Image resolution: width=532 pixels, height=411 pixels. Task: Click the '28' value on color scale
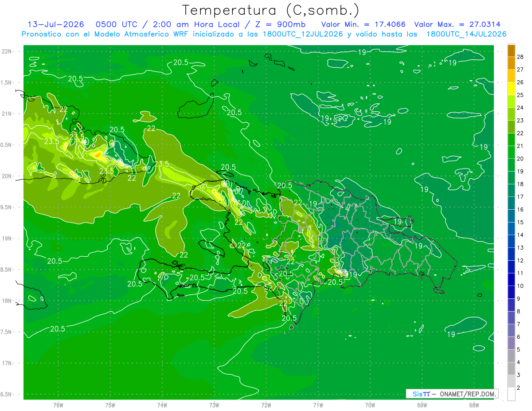pos(520,57)
